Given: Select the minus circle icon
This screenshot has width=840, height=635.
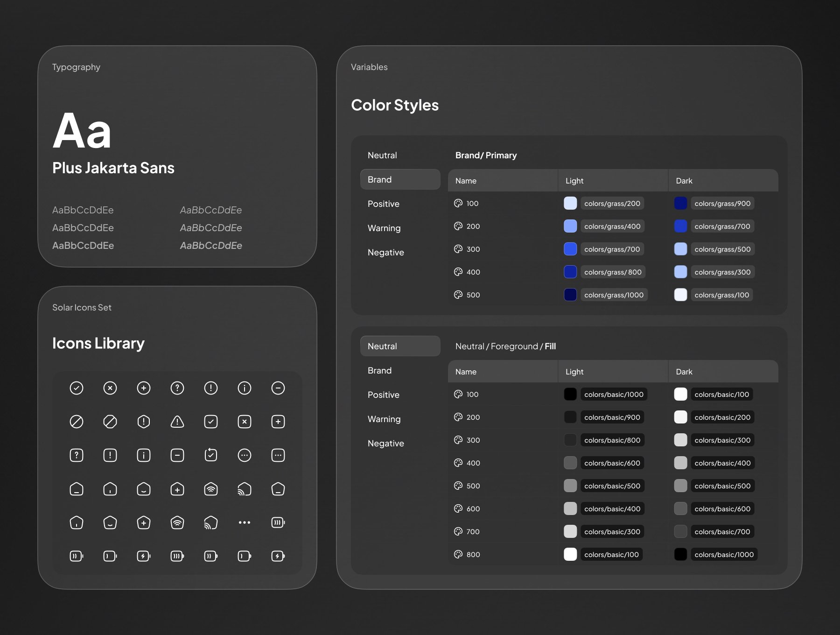Looking at the screenshot, I should tap(278, 388).
